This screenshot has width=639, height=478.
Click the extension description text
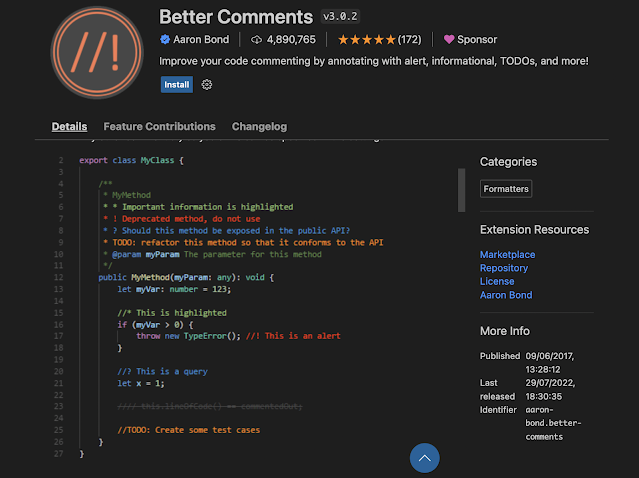[374, 61]
